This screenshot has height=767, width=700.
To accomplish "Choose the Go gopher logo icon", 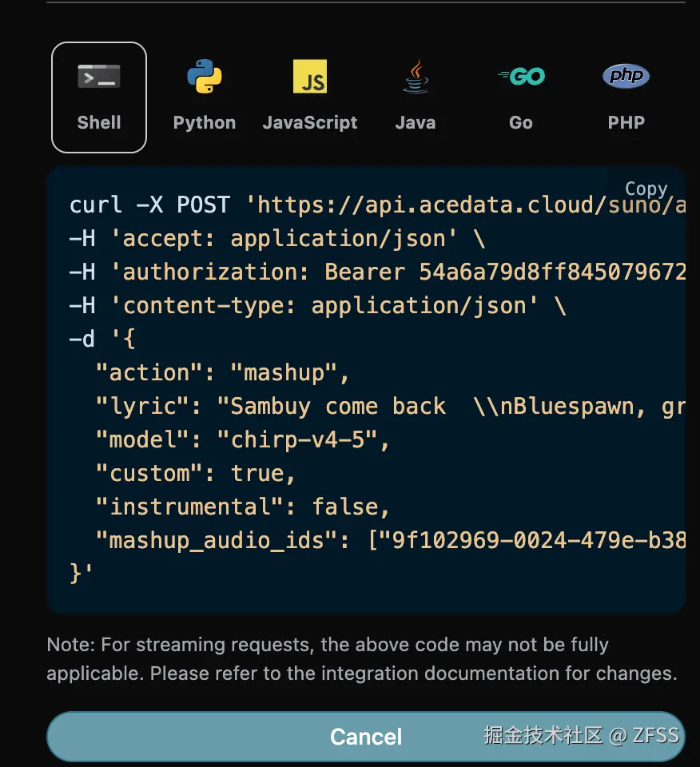I will [521, 77].
